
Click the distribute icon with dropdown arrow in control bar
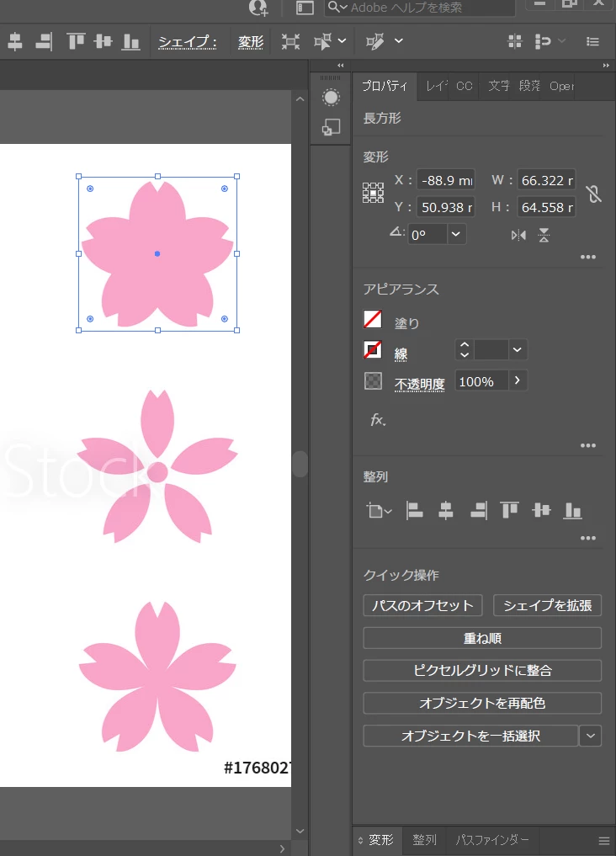coord(550,41)
